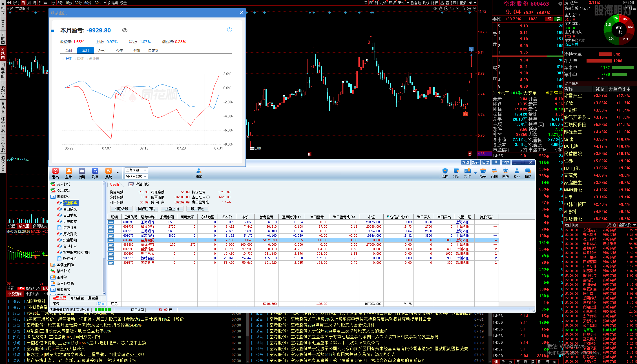Viewport: 637px width, 364px height.
Task: Open 上海A股 market dropdown
Action: tap(136, 170)
